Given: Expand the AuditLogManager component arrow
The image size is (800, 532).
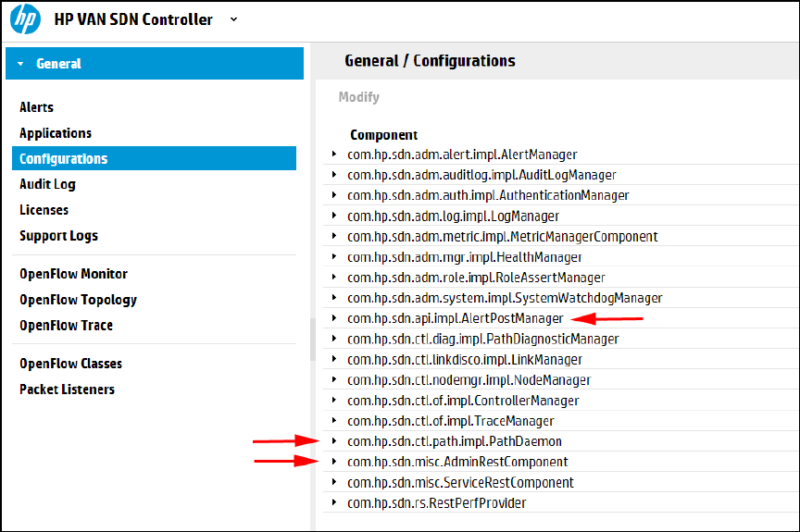Looking at the screenshot, I should pyautogui.click(x=334, y=175).
